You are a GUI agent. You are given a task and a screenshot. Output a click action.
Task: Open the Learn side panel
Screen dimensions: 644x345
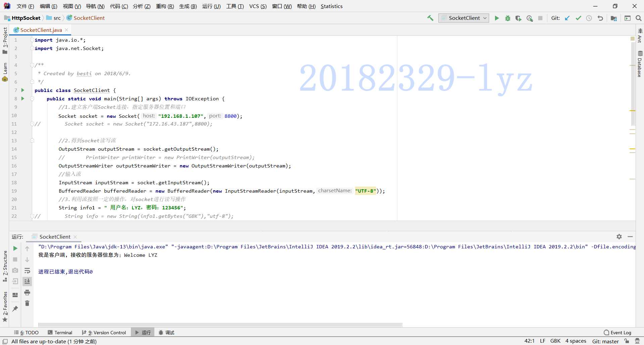(x=5, y=72)
